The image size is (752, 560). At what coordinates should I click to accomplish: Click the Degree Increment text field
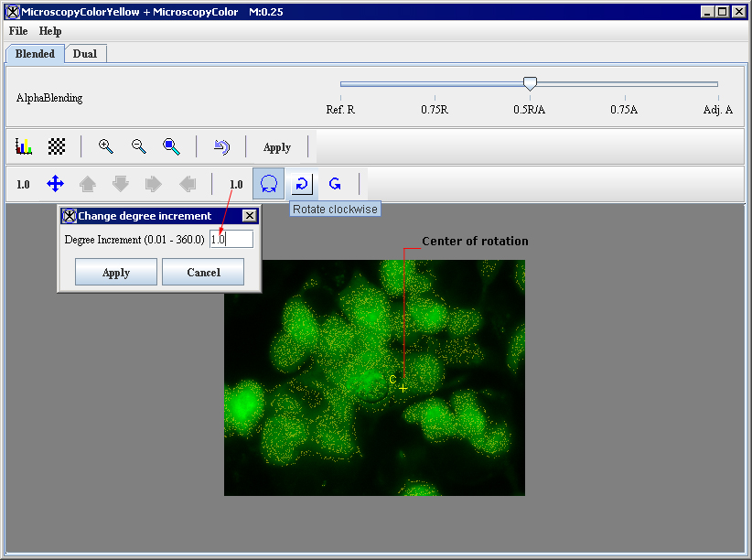231,239
